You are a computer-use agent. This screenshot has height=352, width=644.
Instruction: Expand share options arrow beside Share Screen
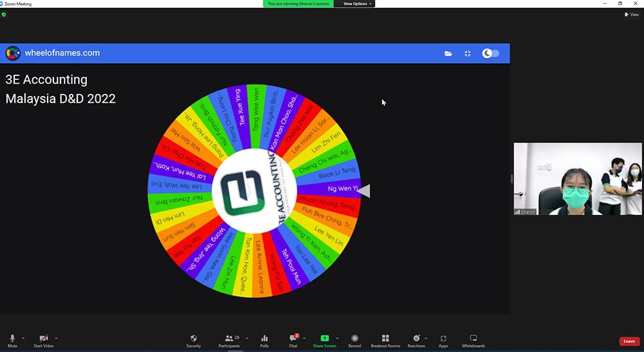pyautogui.click(x=337, y=338)
